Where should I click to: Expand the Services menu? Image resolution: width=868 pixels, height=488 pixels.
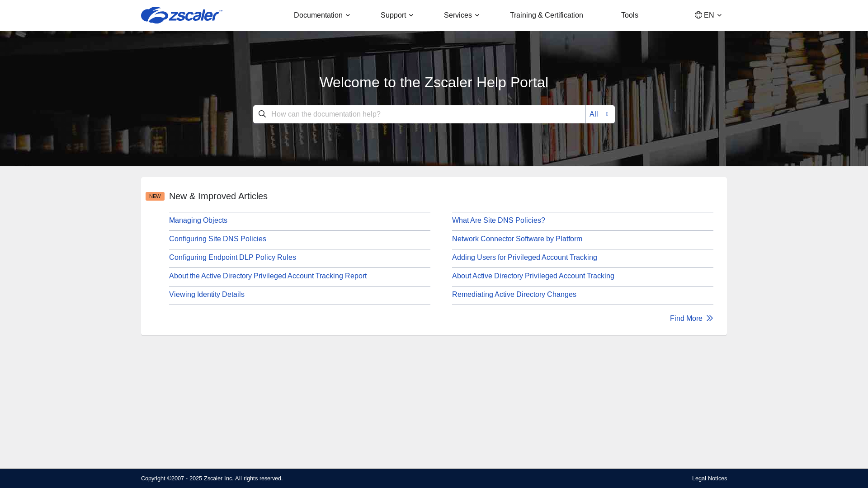(x=462, y=15)
